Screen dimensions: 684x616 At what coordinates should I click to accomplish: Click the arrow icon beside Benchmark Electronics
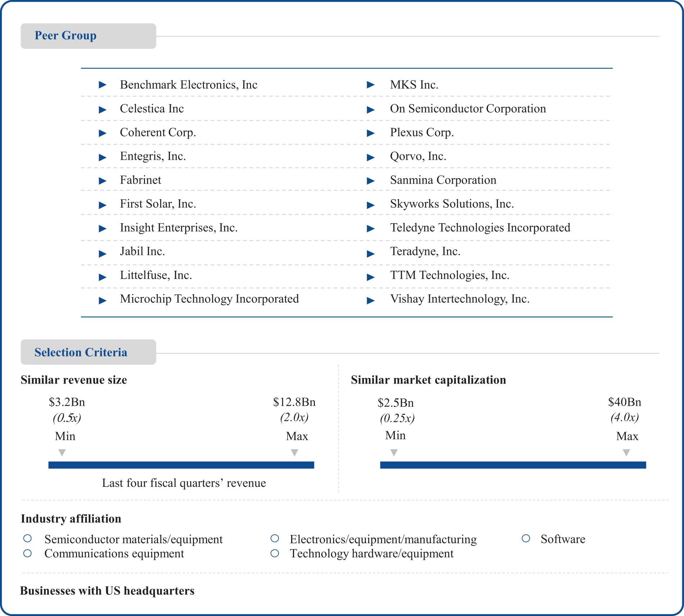click(x=103, y=85)
